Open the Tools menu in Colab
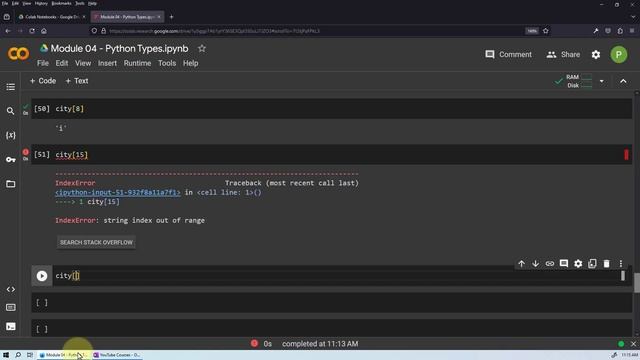Image resolution: width=640 pixels, height=360 pixels. point(167,63)
